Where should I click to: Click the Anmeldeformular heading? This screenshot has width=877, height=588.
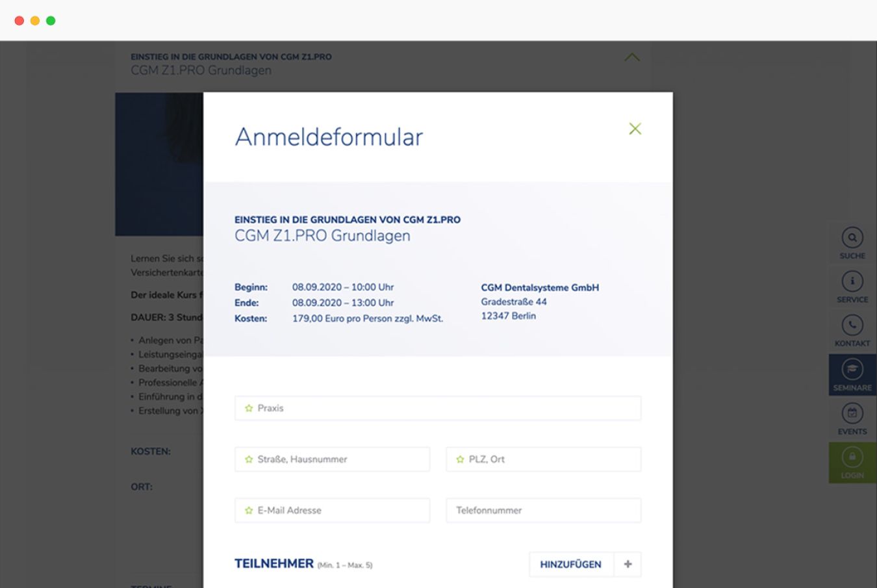point(329,137)
